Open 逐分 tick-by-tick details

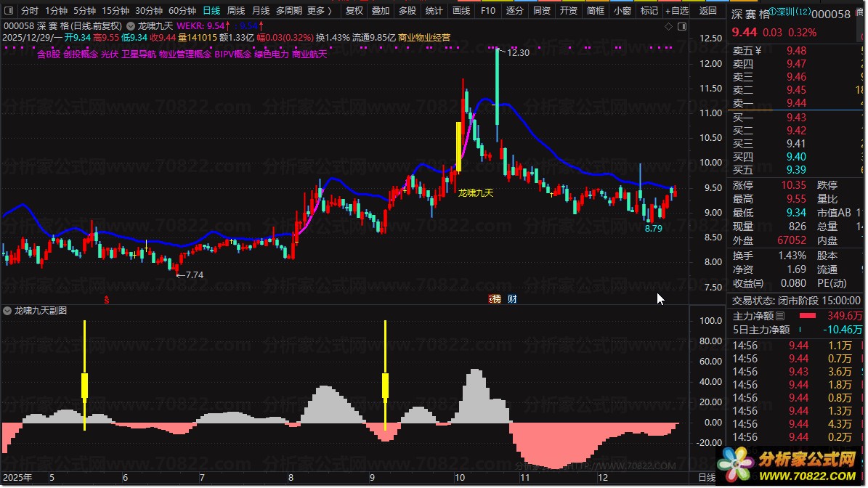[515, 10]
